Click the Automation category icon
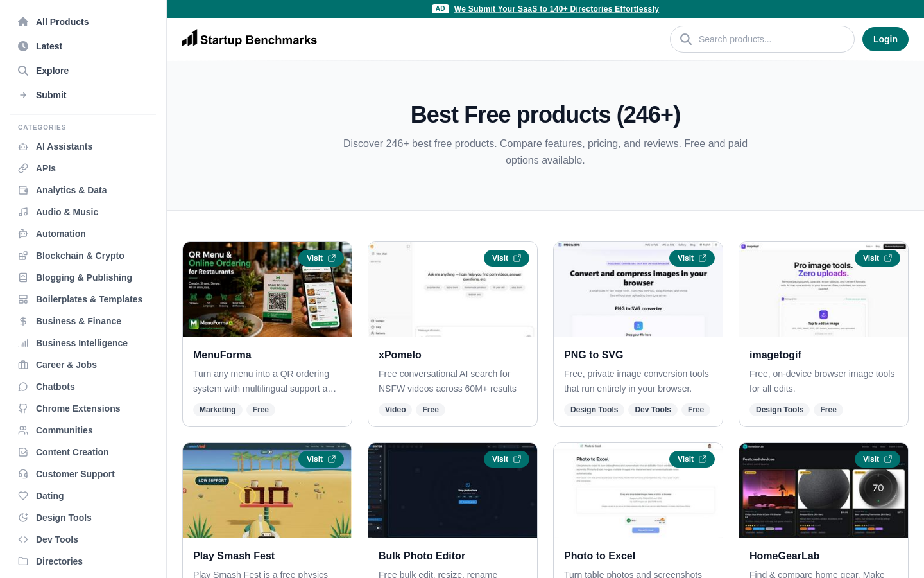Image resolution: width=924 pixels, height=578 pixels. point(23,234)
